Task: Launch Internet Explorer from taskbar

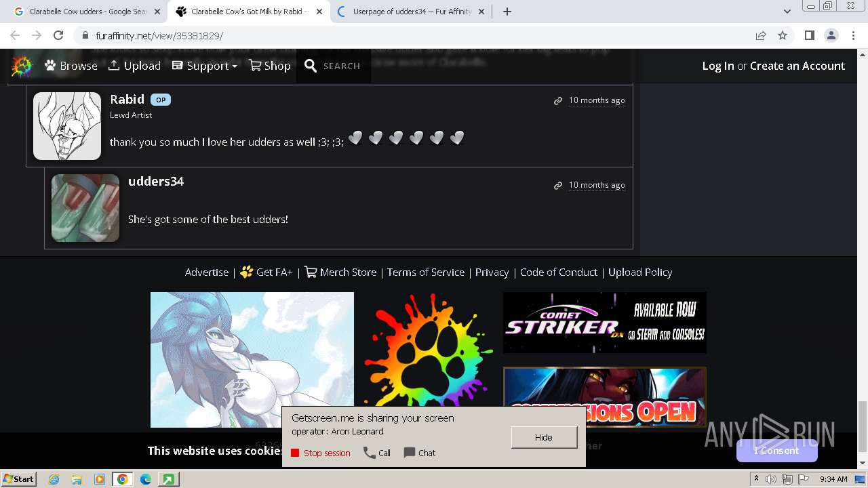Action: [x=54, y=479]
